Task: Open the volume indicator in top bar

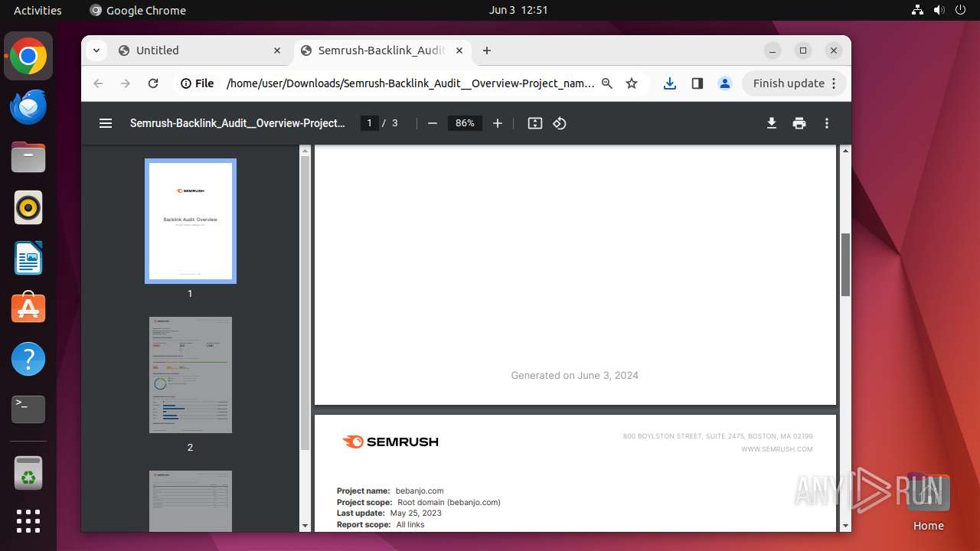Action: tap(939, 10)
